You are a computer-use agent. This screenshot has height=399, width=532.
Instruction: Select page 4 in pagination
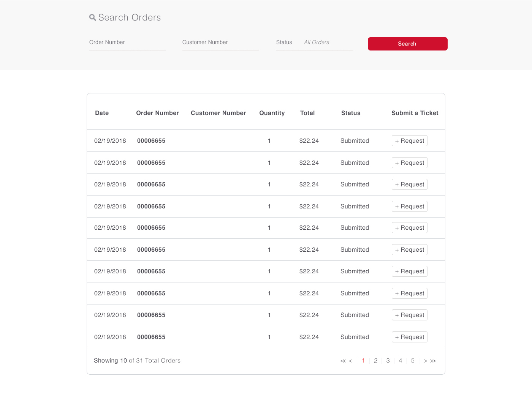click(x=400, y=361)
